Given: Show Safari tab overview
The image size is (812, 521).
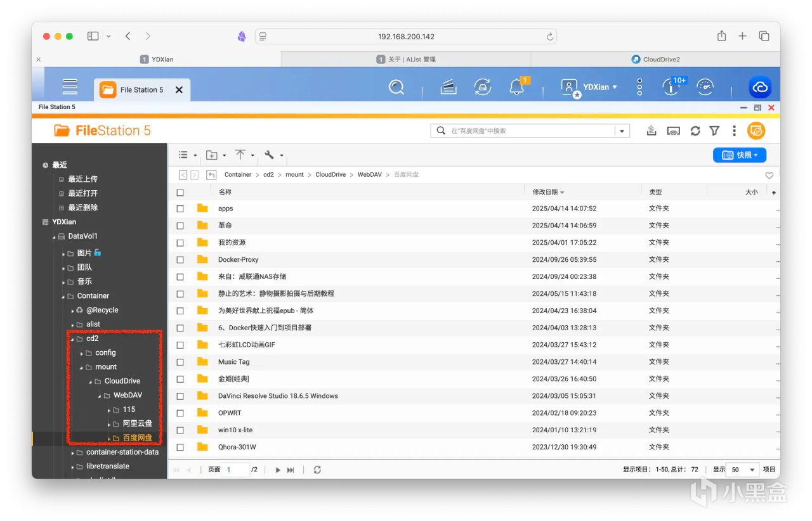Looking at the screenshot, I should click(764, 36).
